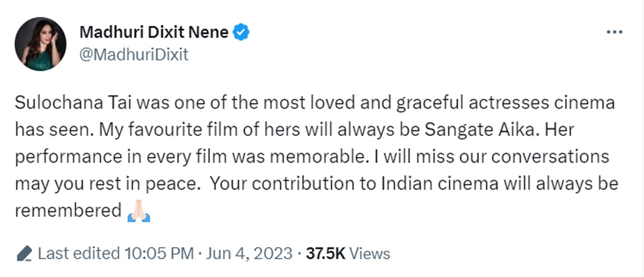644x277 pixels.
Task: Visit the @MadhuriDixit handle link
Action: point(134,55)
